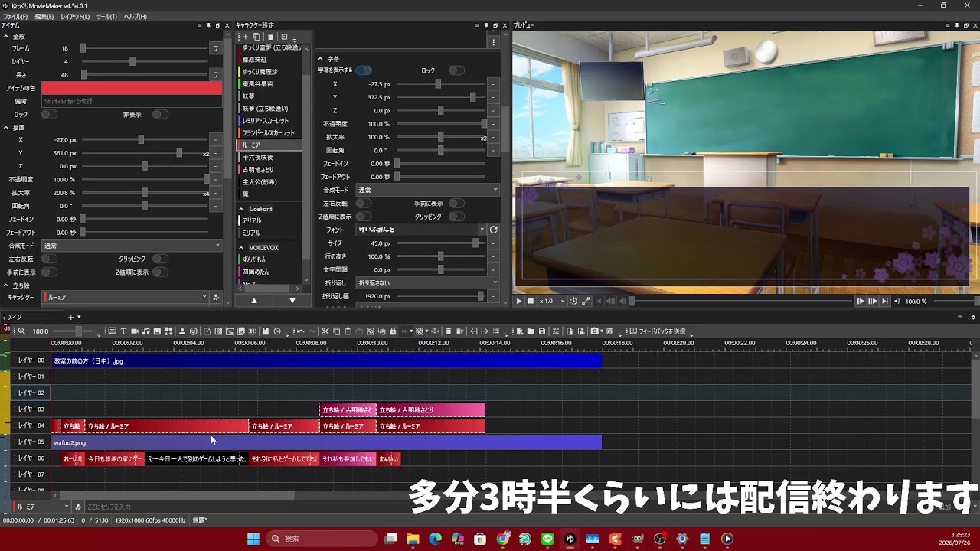Add a standing character portrait item

[181, 331]
